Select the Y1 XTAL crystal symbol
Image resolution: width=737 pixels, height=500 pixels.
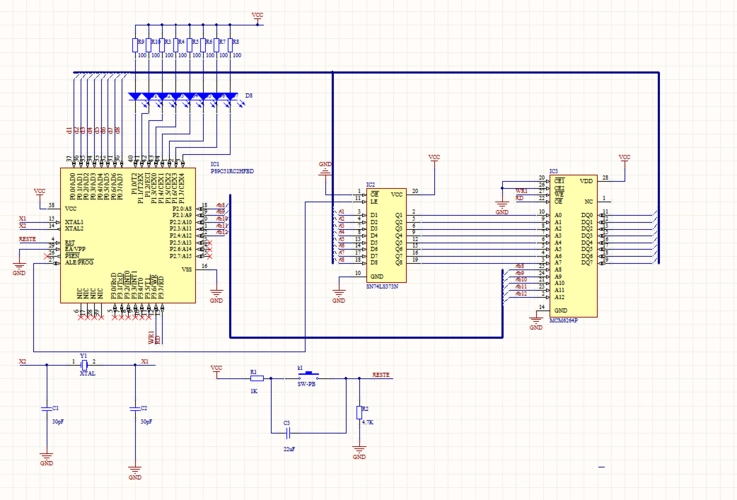[x=85, y=364]
